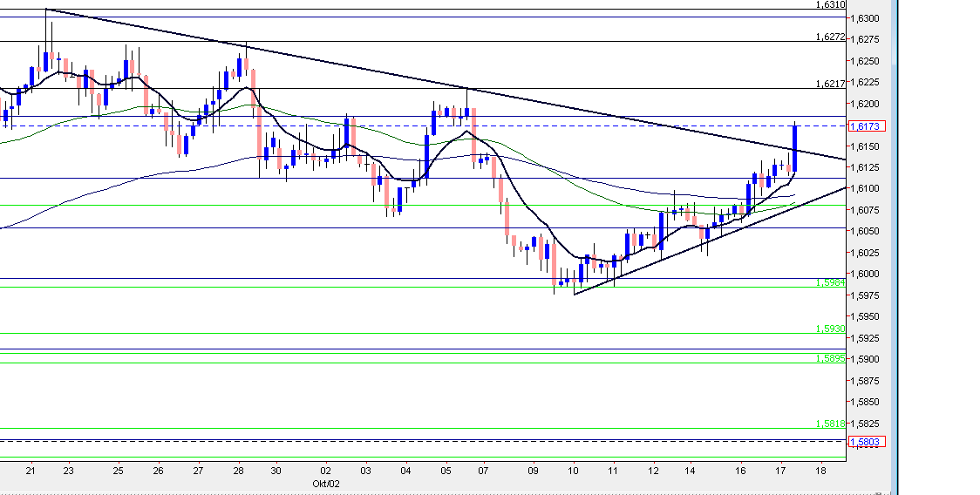Select date 10 on the time axis

(574, 471)
